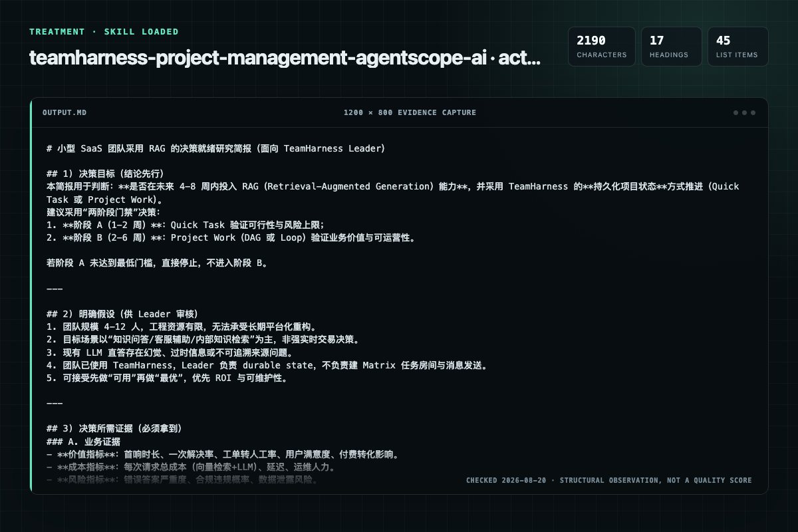Click the line starting '本简报用于判断'
Image resolution: width=798 pixels, height=532 pixels.
tap(392, 192)
